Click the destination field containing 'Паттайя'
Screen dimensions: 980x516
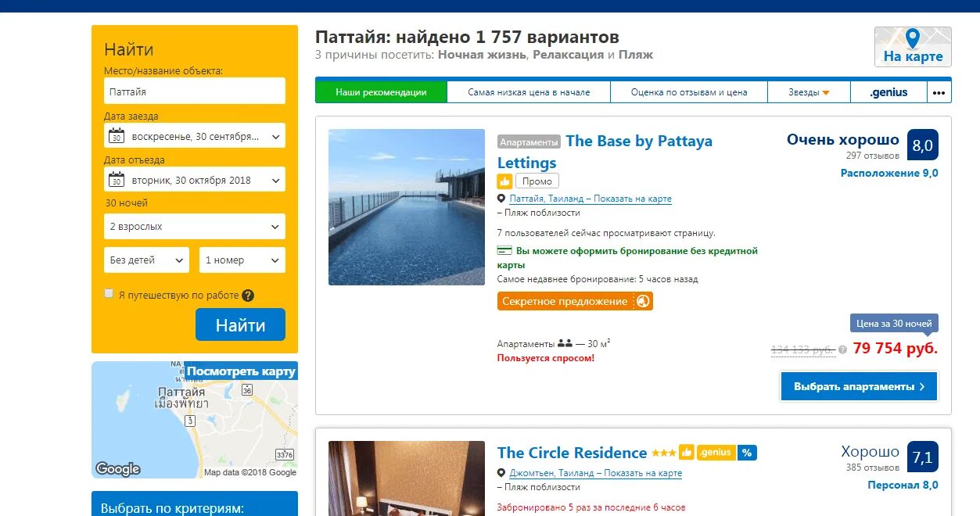click(195, 91)
